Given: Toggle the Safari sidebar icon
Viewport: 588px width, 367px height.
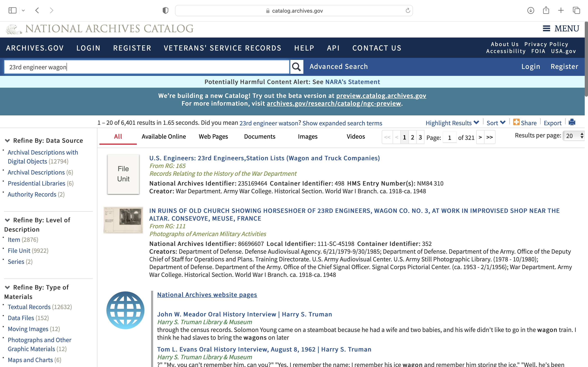Looking at the screenshot, I should tap(12, 10).
